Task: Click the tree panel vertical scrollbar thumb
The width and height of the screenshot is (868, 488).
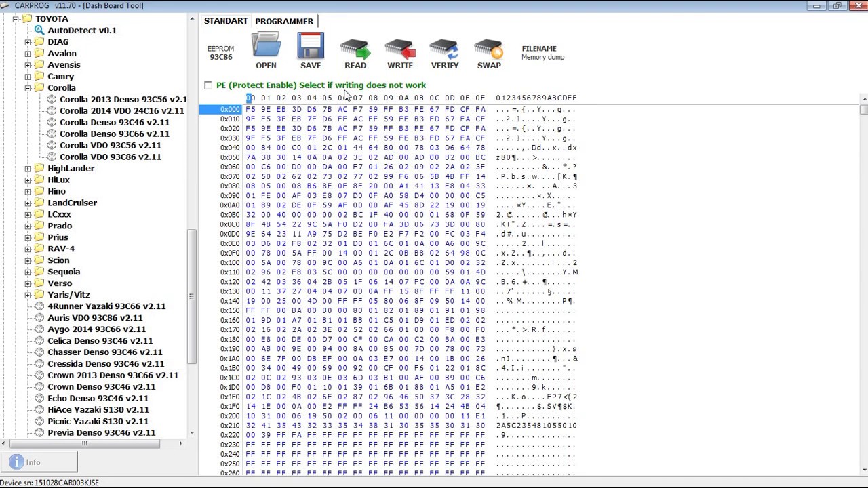Action: 192,296
